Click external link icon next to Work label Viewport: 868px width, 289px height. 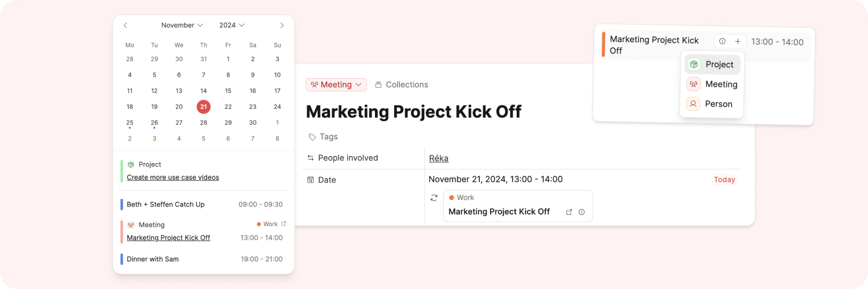coord(284,224)
